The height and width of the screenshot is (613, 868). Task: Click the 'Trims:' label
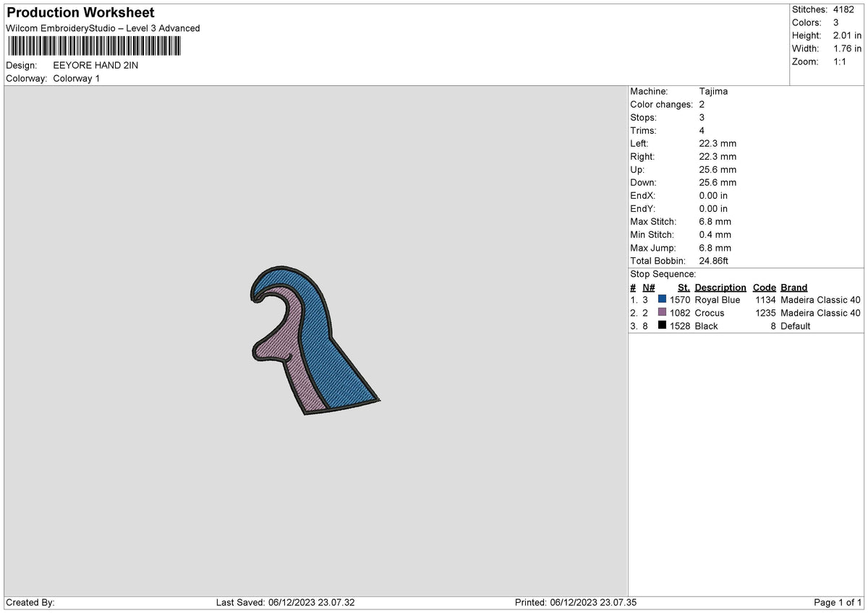[643, 130]
